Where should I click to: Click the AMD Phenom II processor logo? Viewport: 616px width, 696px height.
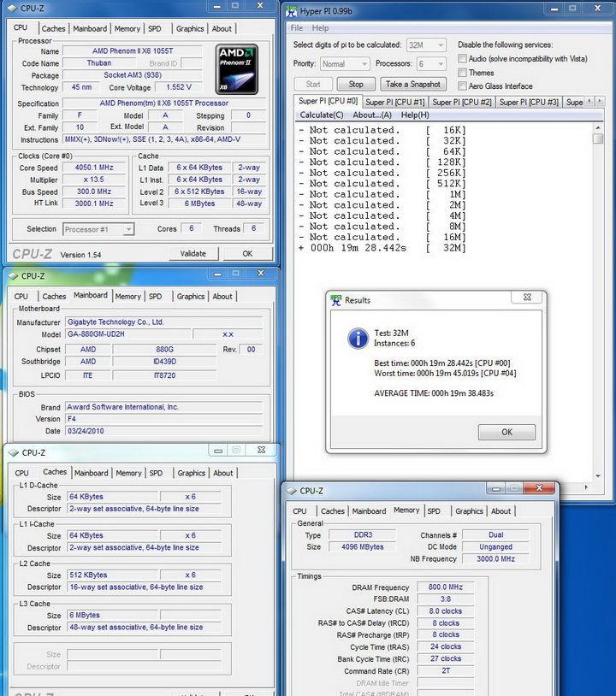pyautogui.click(x=237, y=68)
